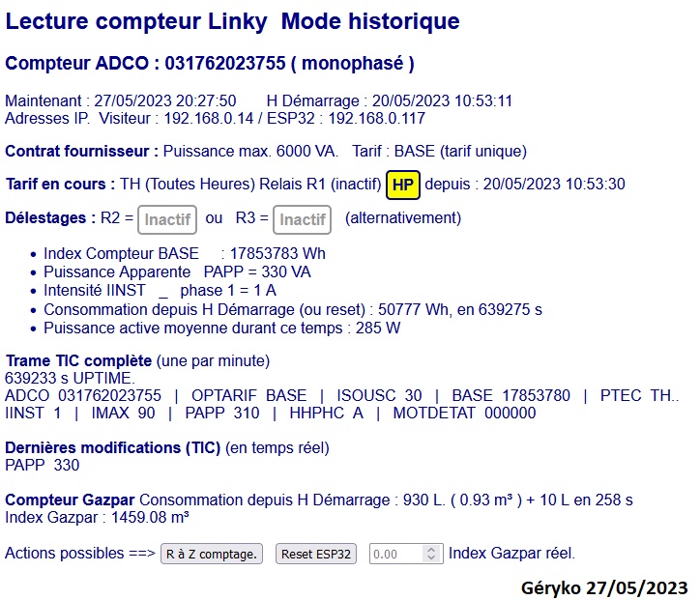Click the yellow HP tariff badge

[402, 185]
